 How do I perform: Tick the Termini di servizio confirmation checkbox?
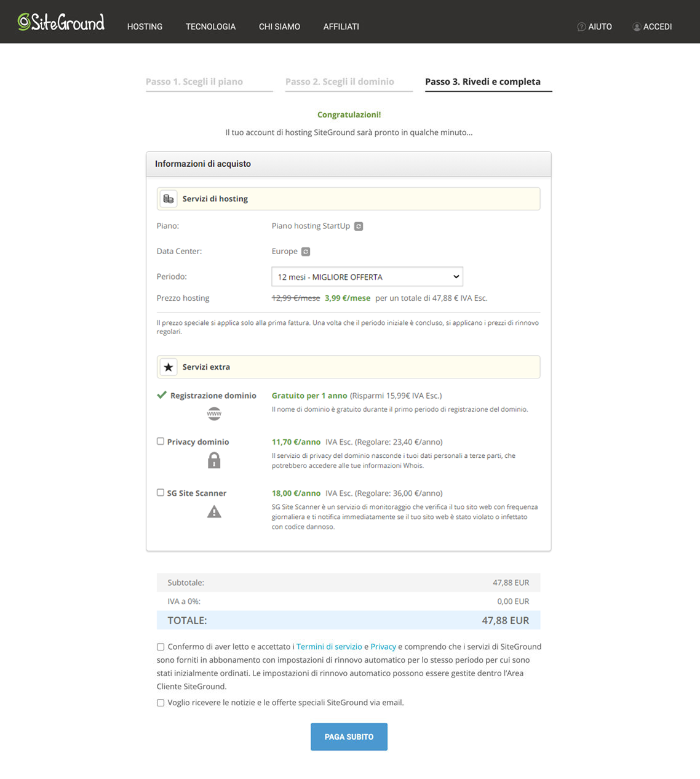click(161, 647)
